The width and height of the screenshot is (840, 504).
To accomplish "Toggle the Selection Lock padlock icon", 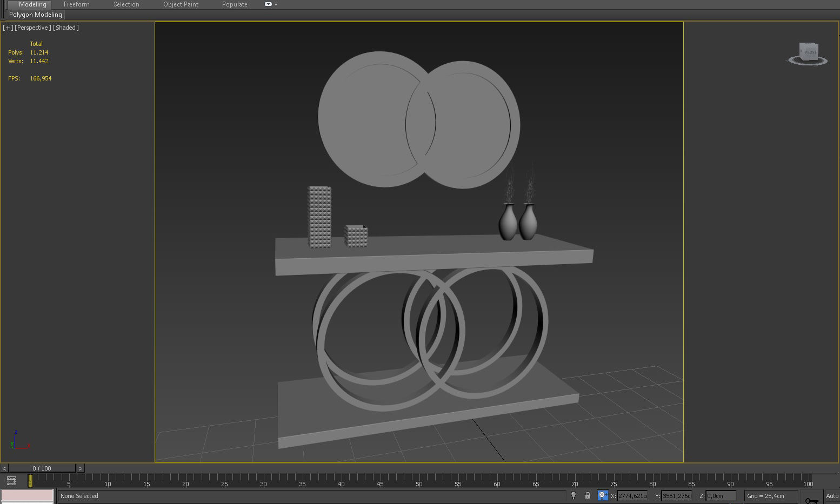I will click(x=588, y=495).
